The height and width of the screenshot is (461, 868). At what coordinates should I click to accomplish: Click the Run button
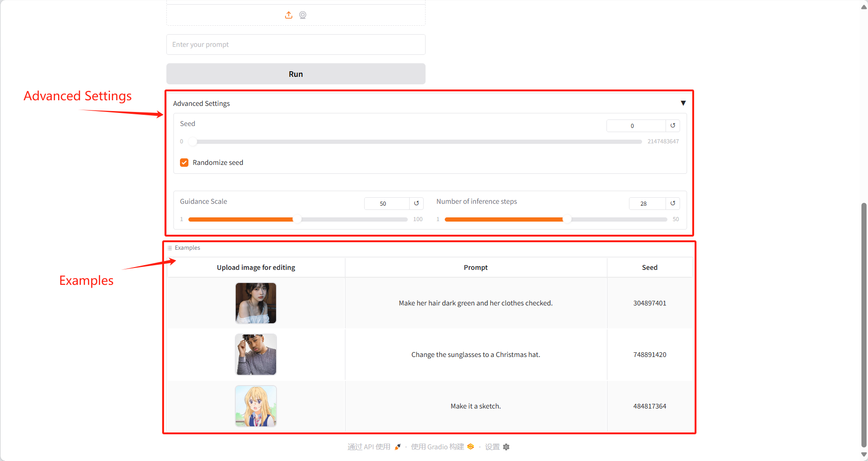(296, 74)
